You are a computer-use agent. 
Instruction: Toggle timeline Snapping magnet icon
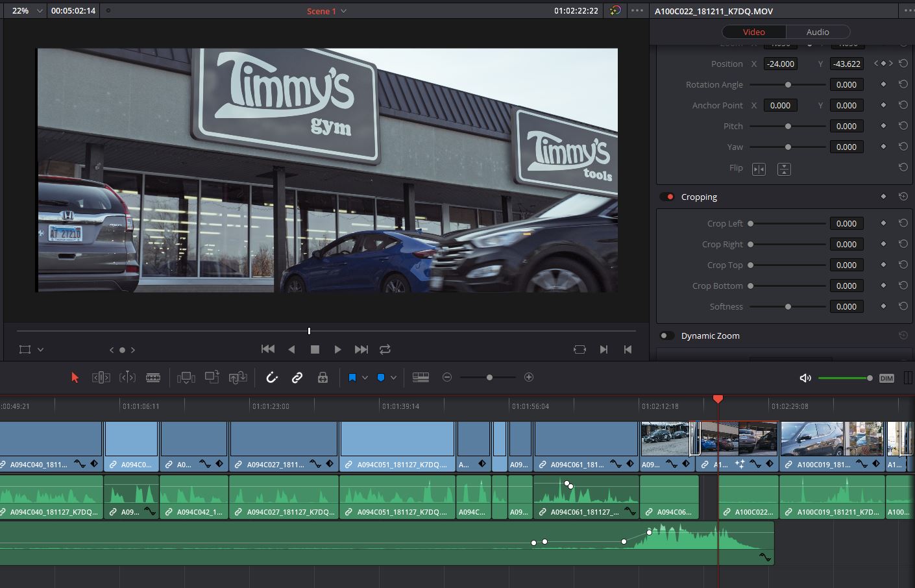[272, 377]
